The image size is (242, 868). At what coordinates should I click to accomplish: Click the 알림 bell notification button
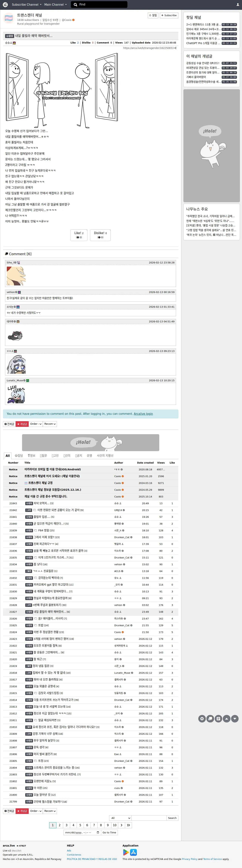click(153, 15)
